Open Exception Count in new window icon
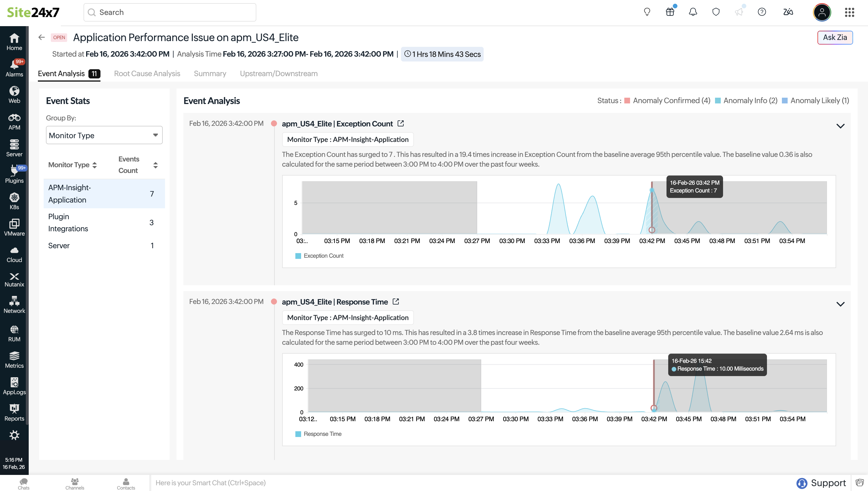868x491 pixels. pyautogui.click(x=401, y=124)
